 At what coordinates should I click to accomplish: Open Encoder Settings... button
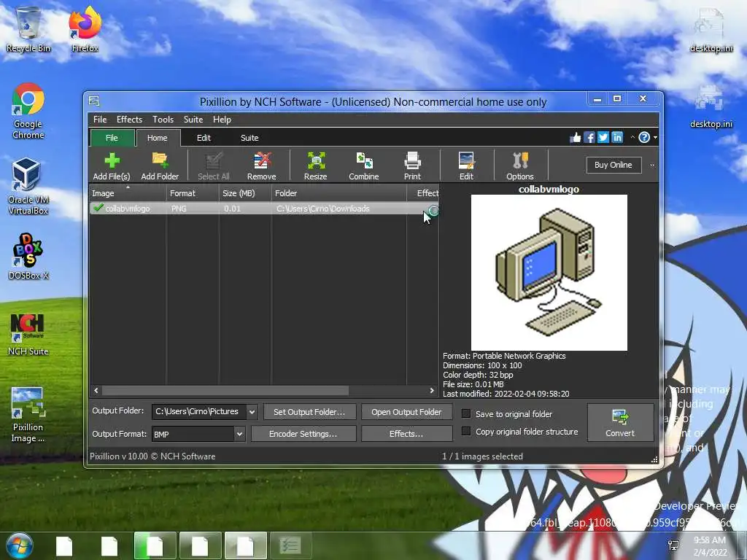pyautogui.click(x=303, y=434)
